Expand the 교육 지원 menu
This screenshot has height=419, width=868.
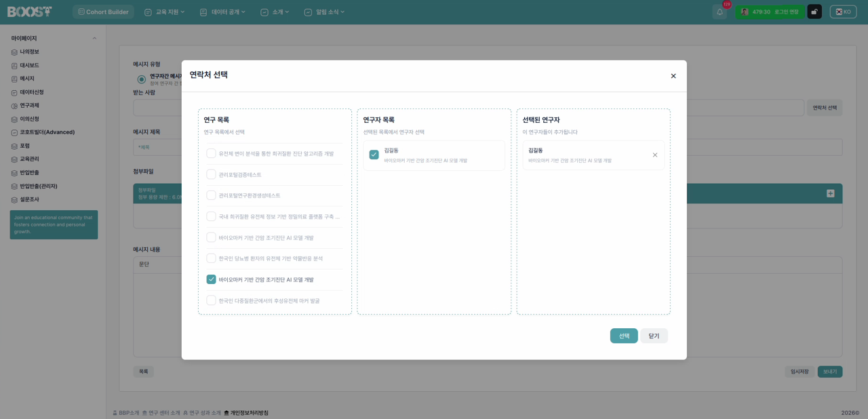click(x=164, y=12)
